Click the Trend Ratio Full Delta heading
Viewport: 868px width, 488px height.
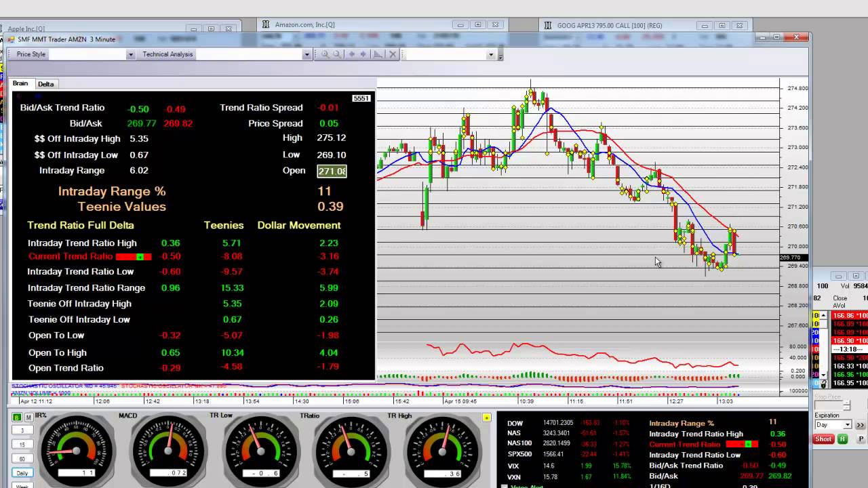pyautogui.click(x=81, y=225)
